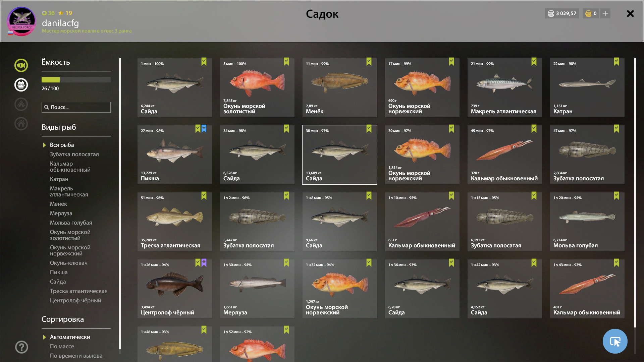Screen dimensions: 644x362
Task: Click the tent camp icon in sidebar
Action: 21,104
